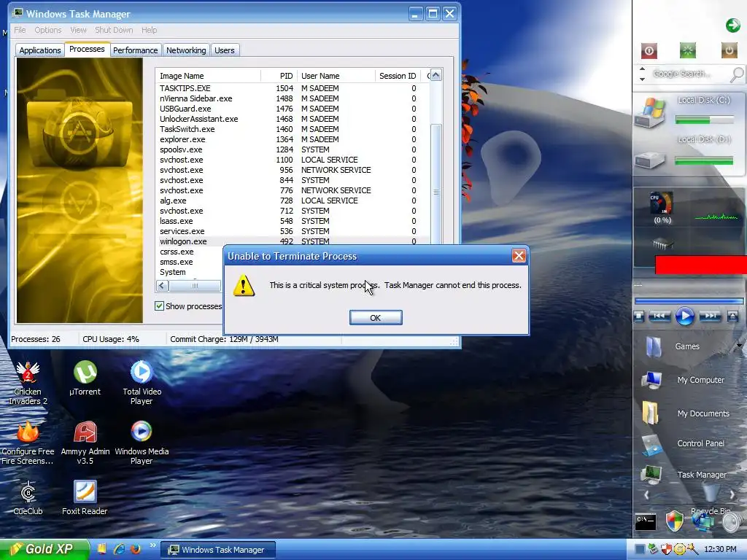This screenshot has width=747, height=560.
Task: Click the CPU meter gauge icon
Action: click(x=662, y=203)
